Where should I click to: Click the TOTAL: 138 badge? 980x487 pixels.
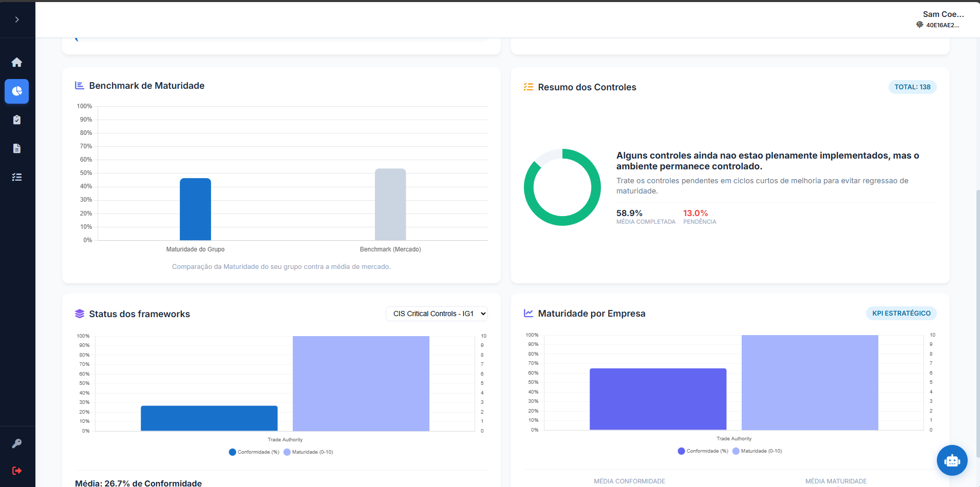[x=912, y=87]
